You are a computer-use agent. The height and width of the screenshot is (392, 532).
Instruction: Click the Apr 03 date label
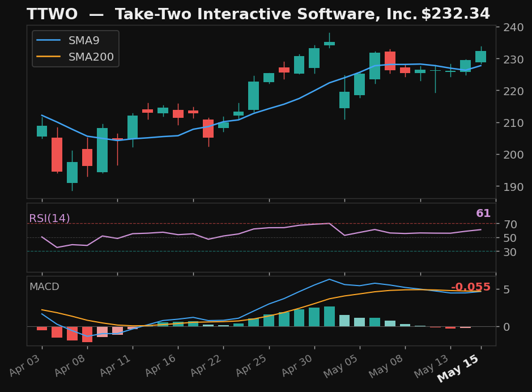coord(25,366)
